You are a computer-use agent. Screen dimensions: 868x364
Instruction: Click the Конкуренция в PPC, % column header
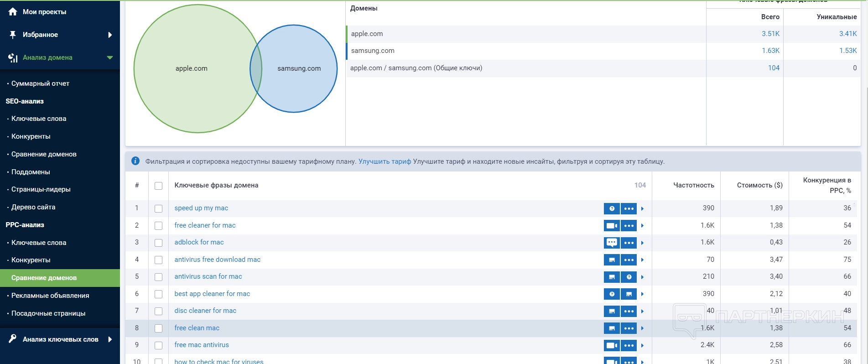coord(827,185)
